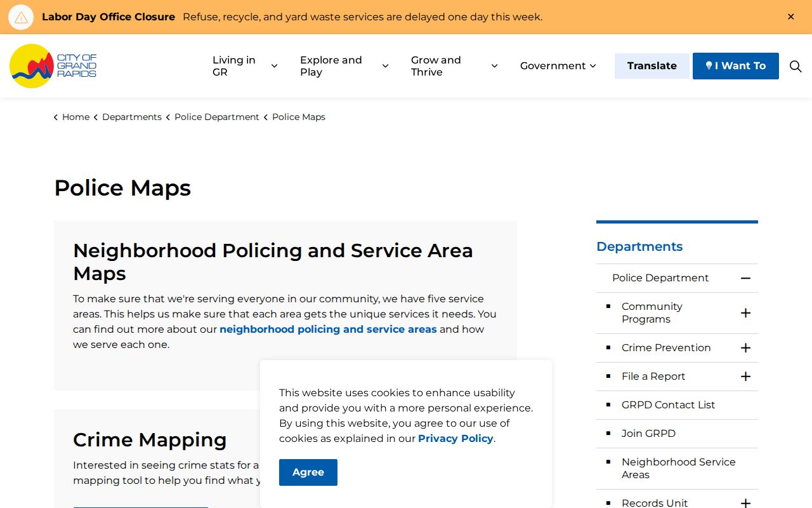Click the Labor Day Office Closure title
The image size is (812, 508).
tap(108, 17)
